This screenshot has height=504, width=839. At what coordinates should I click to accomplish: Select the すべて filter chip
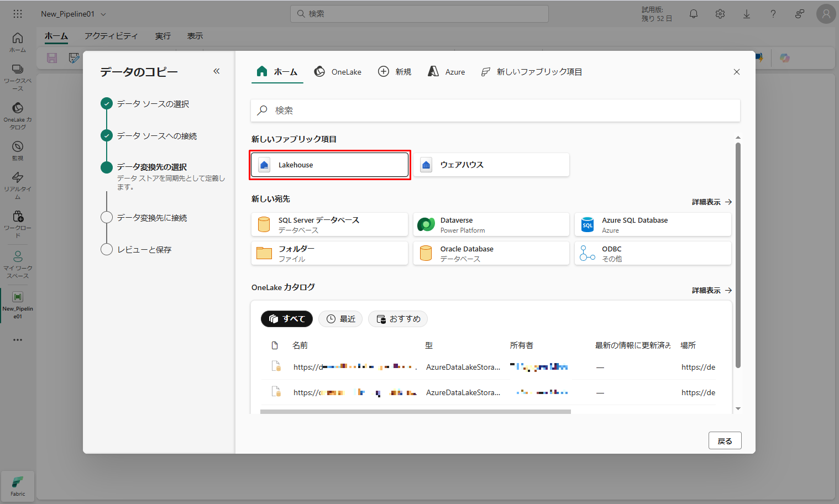pos(287,319)
